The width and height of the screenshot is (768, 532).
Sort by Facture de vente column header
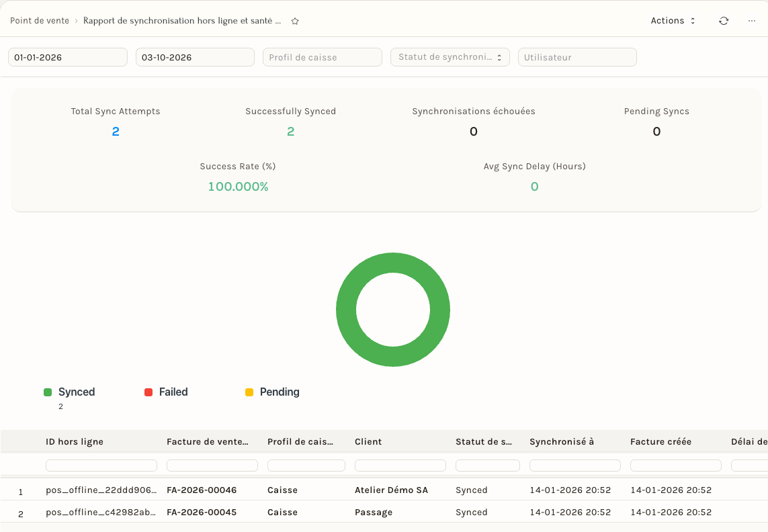point(207,441)
